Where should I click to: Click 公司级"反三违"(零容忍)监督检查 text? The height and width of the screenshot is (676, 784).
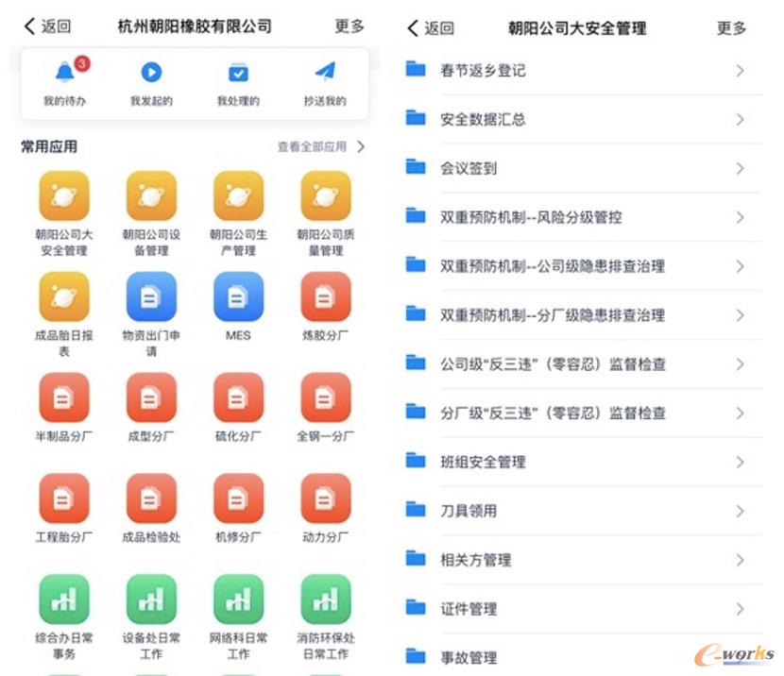point(553,364)
